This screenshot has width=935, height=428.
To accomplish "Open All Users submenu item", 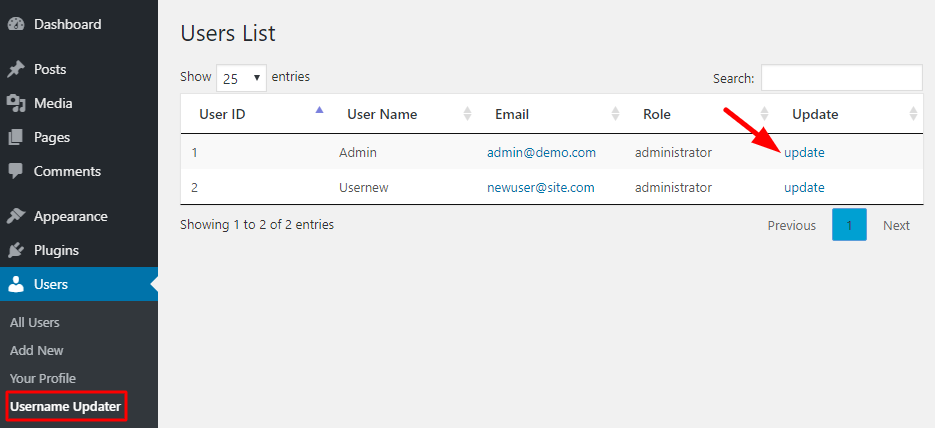I will (x=35, y=322).
